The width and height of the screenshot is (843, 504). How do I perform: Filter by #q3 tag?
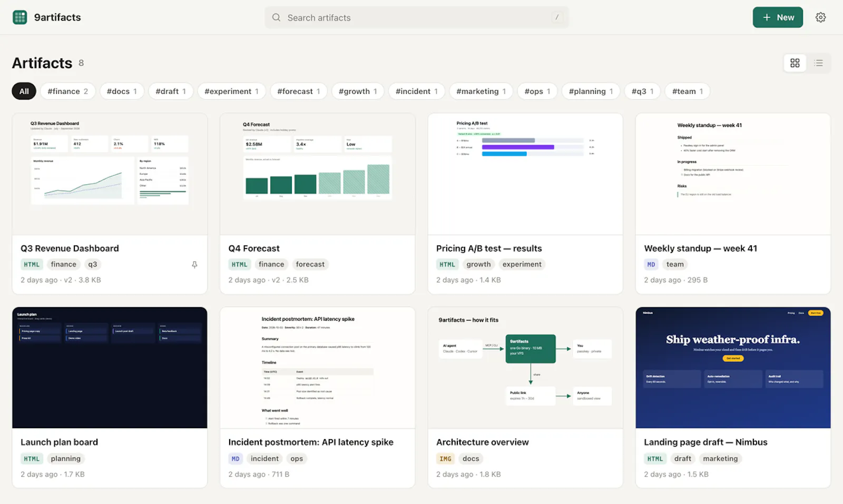[x=642, y=91]
